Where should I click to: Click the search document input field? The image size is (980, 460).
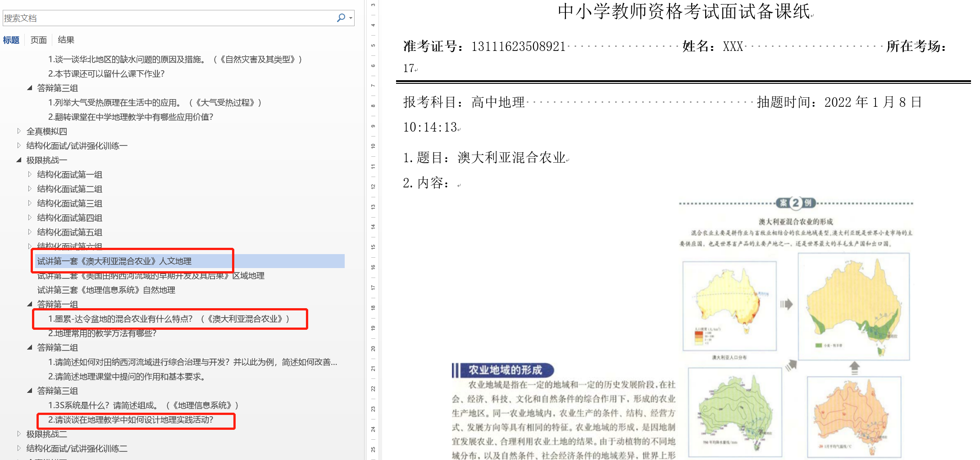167,18
